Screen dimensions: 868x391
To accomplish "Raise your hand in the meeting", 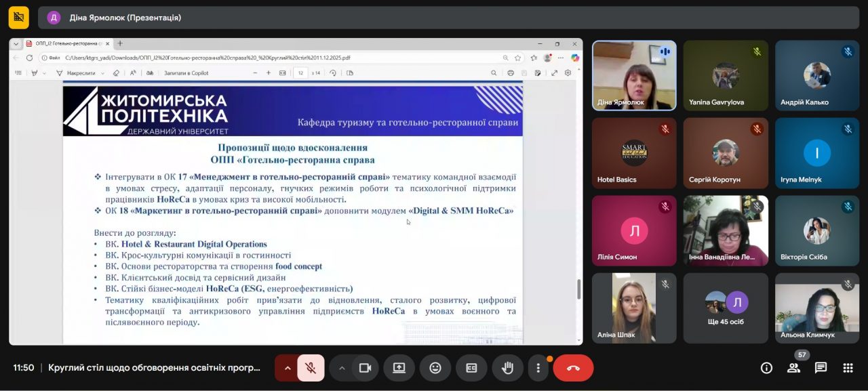I will pos(507,368).
